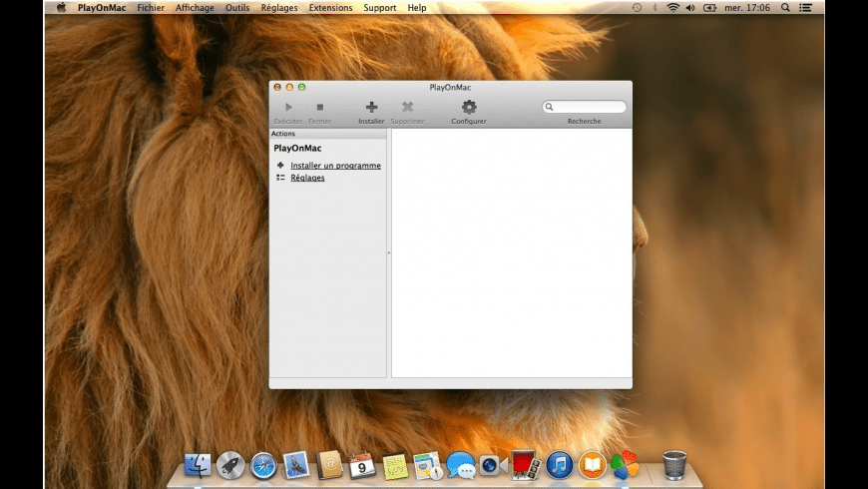Open the Affichage menu
The width and height of the screenshot is (868, 489).
(195, 7)
